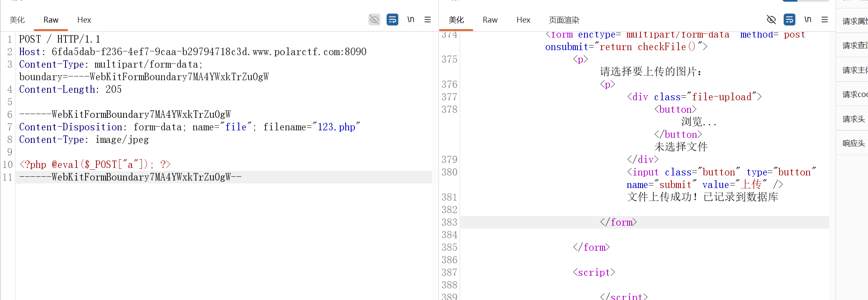The image size is (868, 300).
Task: Click onsubmit="return checkFile()" line
Action: 626,47
